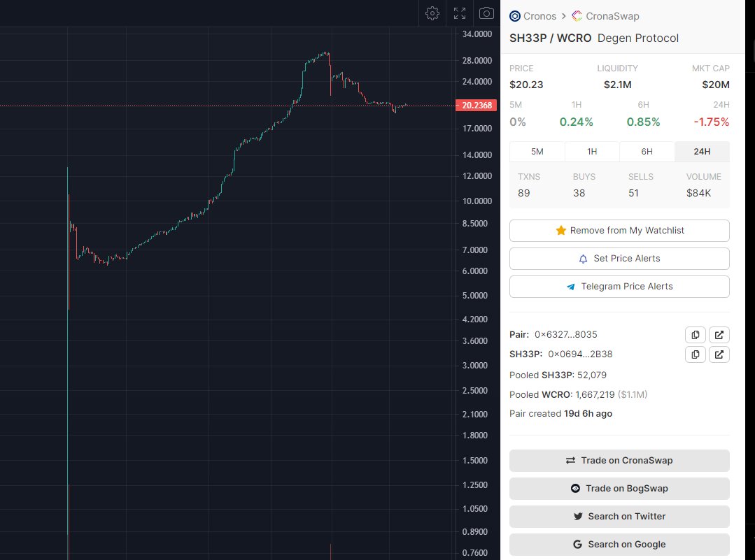The width and height of the screenshot is (755, 560).
Task: Click the 20.2368 current price label
Action: coord(477,106)
